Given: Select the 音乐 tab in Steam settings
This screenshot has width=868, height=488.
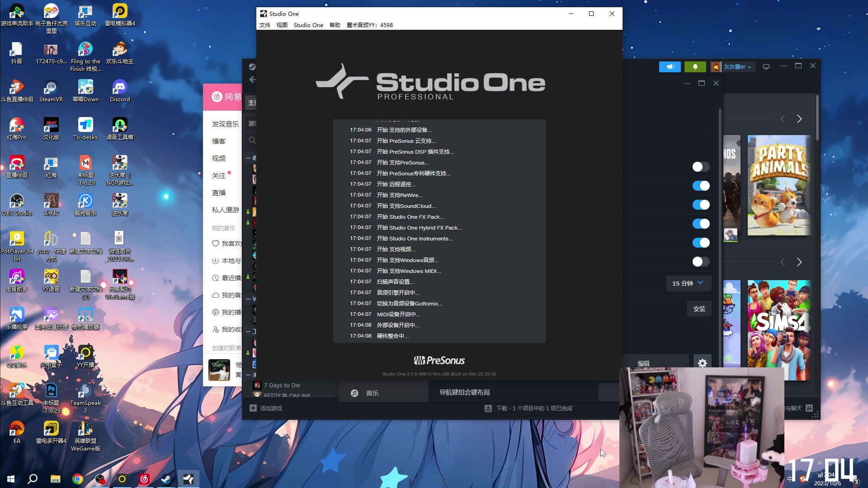Looking at the screenshot, I should point(383,393).
